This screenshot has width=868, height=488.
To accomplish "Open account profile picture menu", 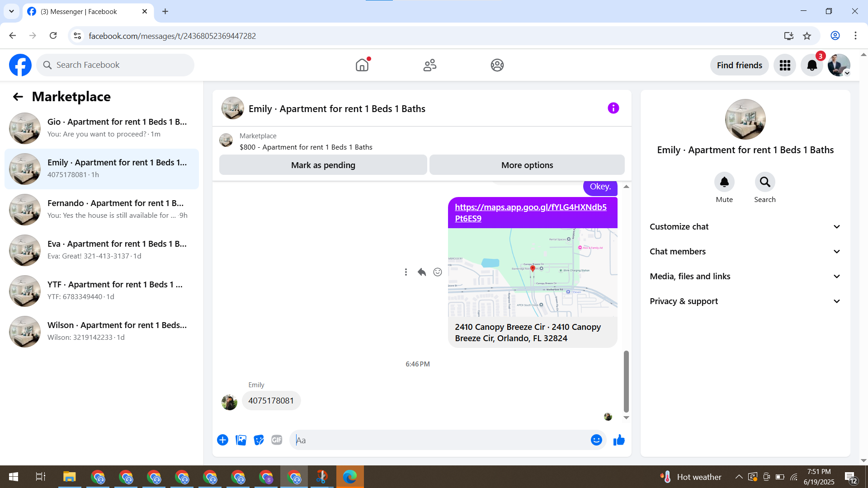I will tap(839, 66).
